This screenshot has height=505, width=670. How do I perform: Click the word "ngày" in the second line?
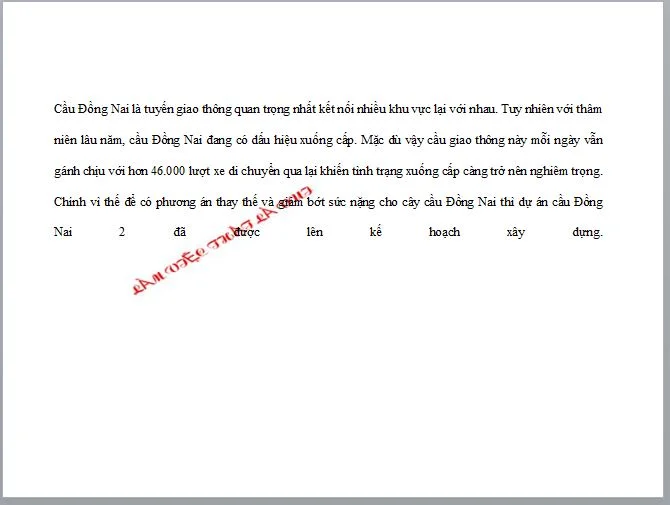point(567,141)
